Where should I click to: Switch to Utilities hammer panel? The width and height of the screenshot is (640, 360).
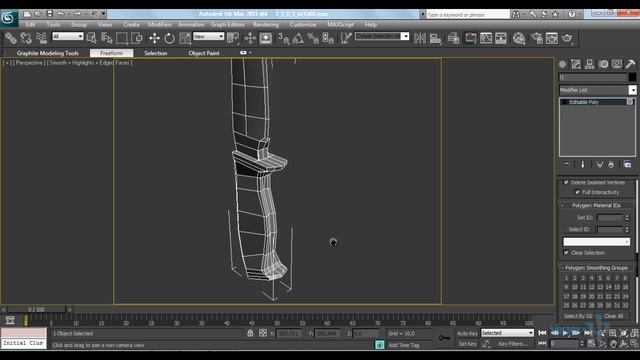tap(630, 64)
